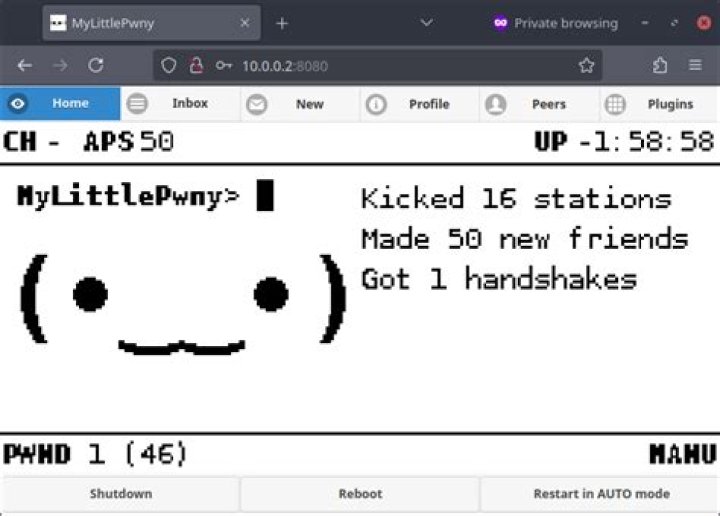Bookmark this page with the star icon

[586, 65]
